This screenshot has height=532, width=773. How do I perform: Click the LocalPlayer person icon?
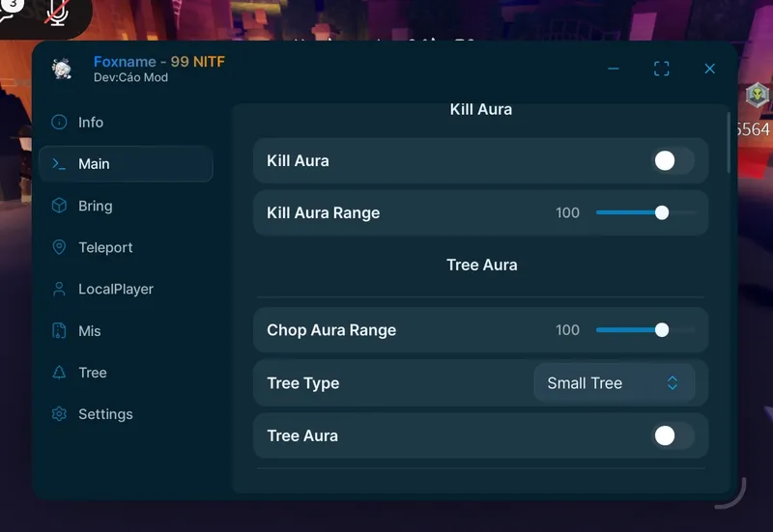click(x=60, y=289)
